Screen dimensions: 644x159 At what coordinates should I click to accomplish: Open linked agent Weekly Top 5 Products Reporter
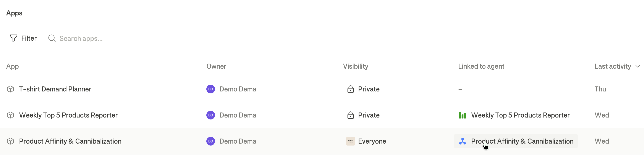[x=514, y=115]
